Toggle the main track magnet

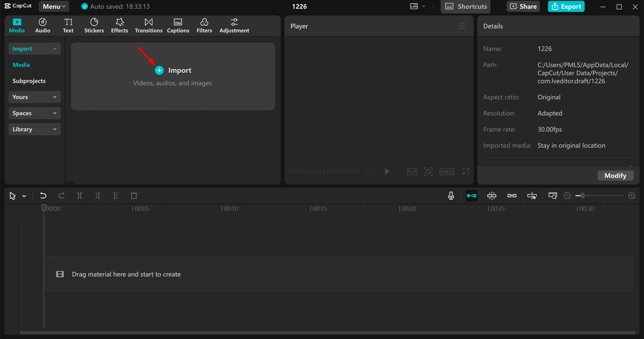471,195
